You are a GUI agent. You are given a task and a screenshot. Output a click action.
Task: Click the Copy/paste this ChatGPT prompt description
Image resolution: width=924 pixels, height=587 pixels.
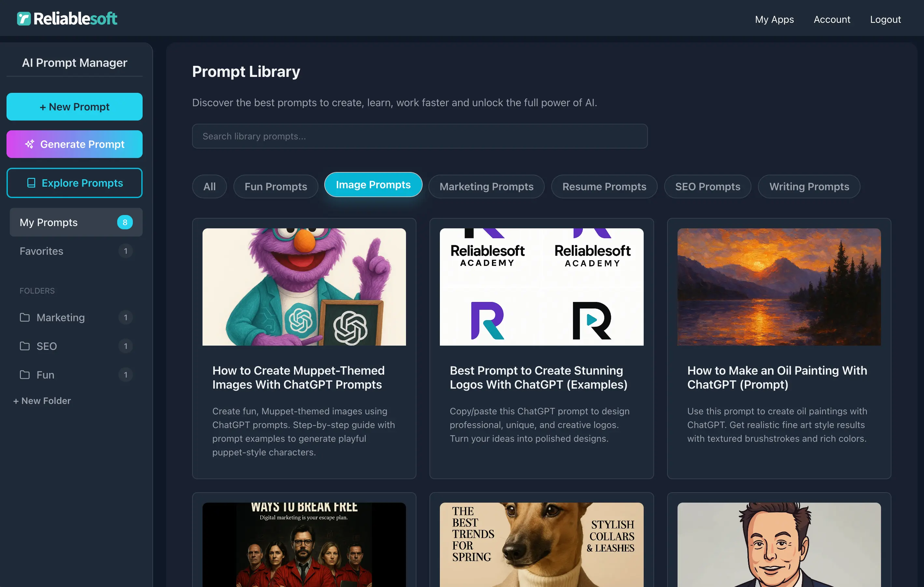point(539,424)
